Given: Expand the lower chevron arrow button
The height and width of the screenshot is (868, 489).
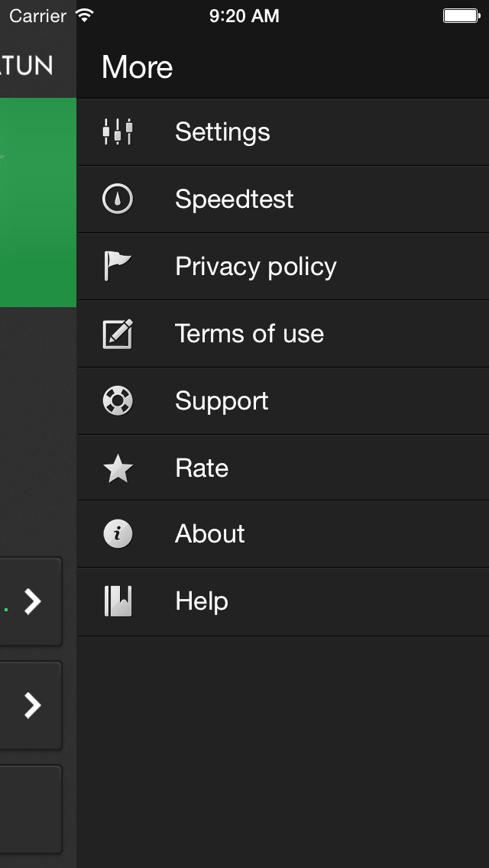Looking at the screenshot, I should point(32,705).
